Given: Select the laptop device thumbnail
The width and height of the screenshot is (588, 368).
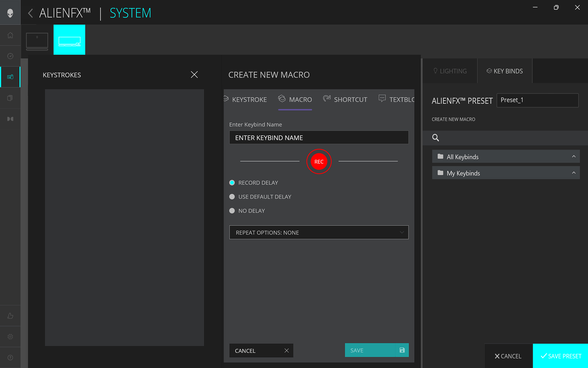Looking at the screenshot, I should coord(37,41).
